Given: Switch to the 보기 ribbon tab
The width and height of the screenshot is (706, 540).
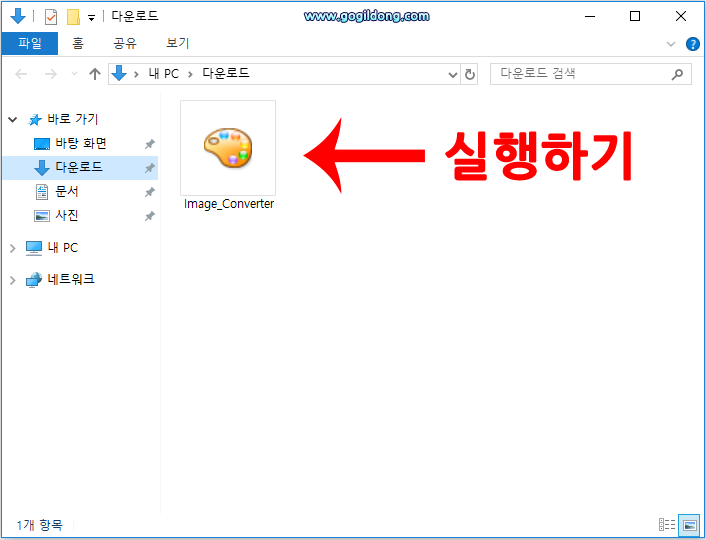Looking at the screenshot, I should tap(177, 43).
